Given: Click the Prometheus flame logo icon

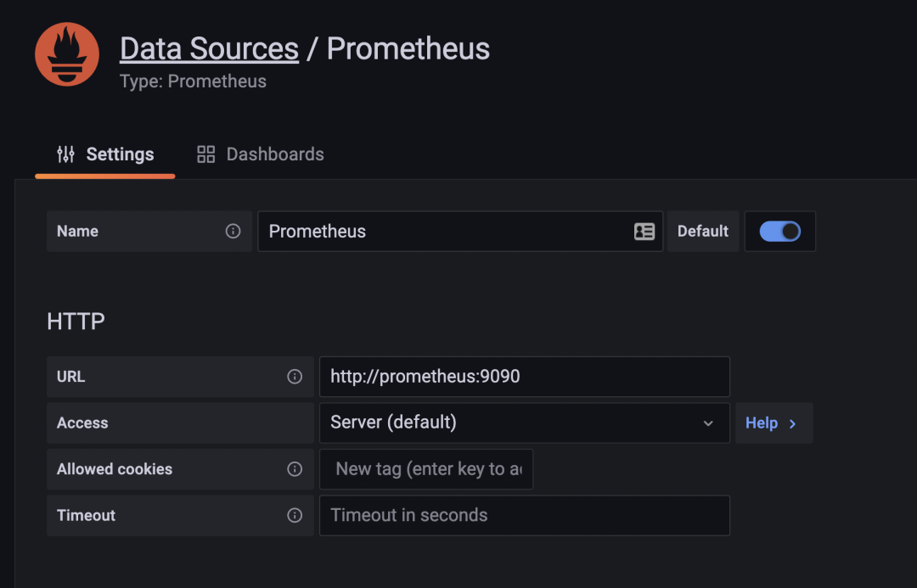Looking at the screenshot, I should 67,54.
